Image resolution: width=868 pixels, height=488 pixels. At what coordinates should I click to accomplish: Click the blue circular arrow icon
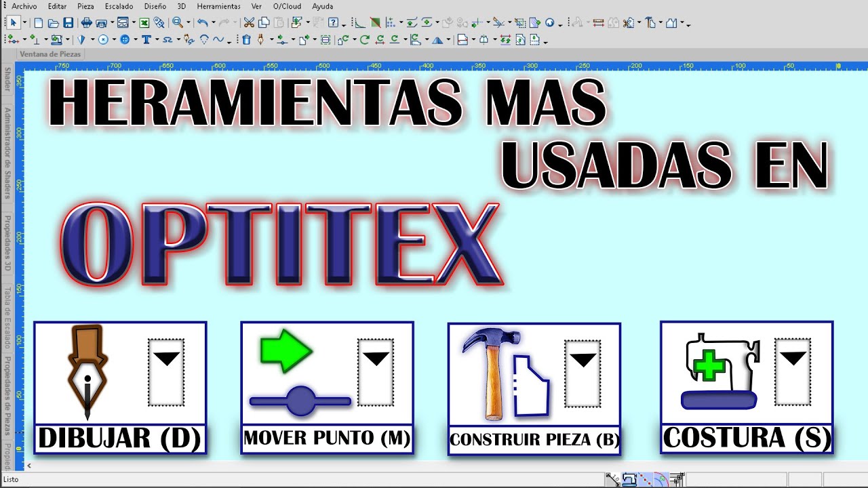pyautogui.click(x=550, y=22)
